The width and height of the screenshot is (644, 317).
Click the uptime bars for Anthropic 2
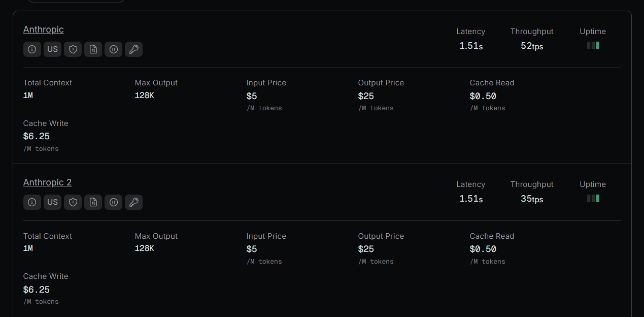pos(593,199)
